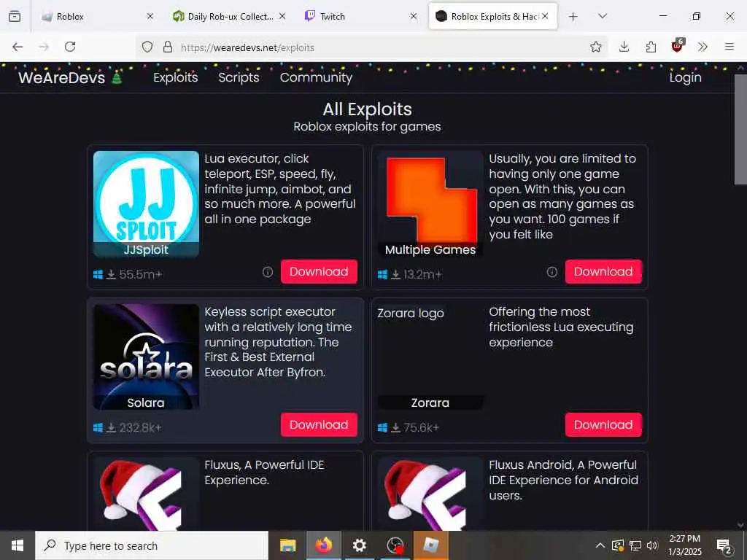Open Settings gear from the taskbar
Image resolution: width=747 pixels, height=560 pixels.
click(359, 545)
